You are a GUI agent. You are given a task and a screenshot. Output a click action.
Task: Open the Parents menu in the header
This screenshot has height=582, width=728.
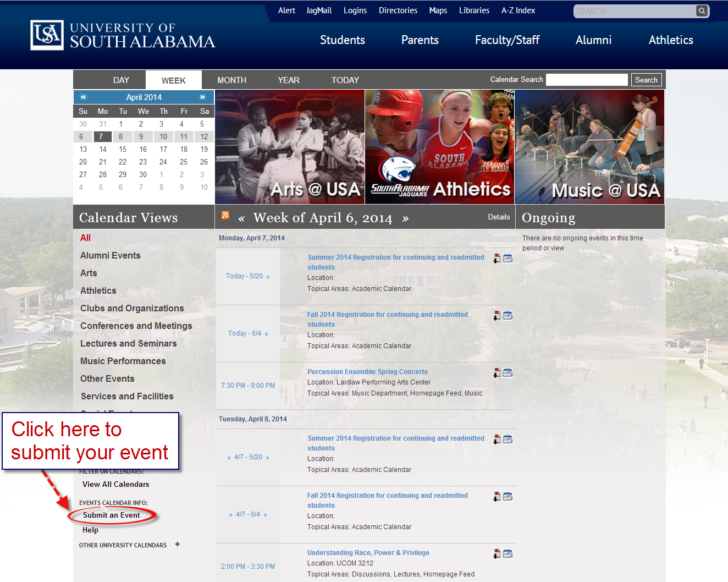click(420, 40)
